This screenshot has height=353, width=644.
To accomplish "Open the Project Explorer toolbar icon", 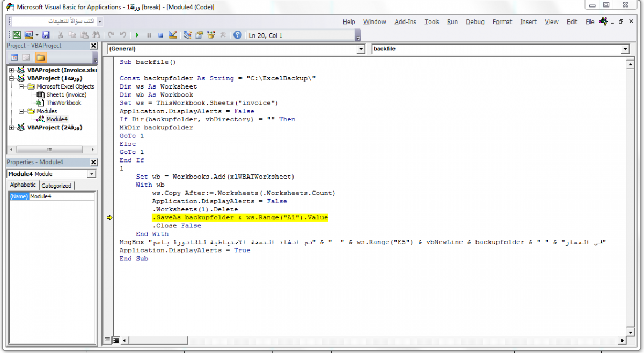I will coord(187,35).
